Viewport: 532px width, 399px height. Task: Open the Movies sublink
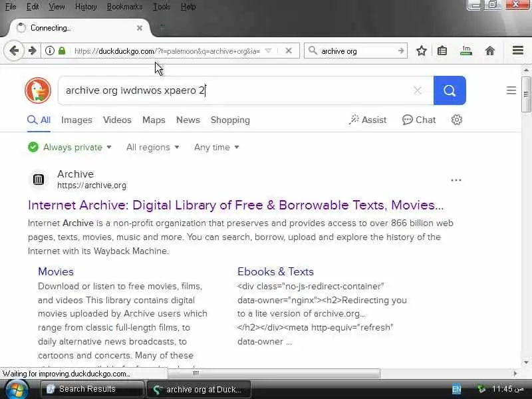(x=56, y=271)
